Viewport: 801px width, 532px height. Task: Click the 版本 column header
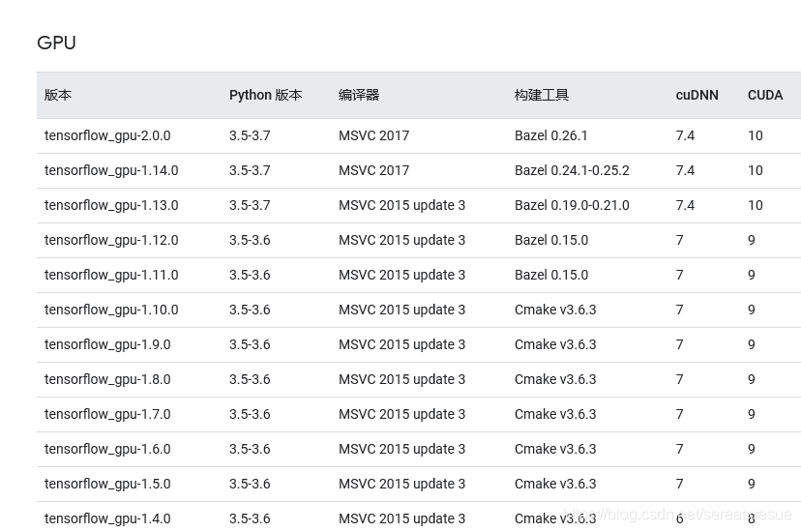click(58, 95)
